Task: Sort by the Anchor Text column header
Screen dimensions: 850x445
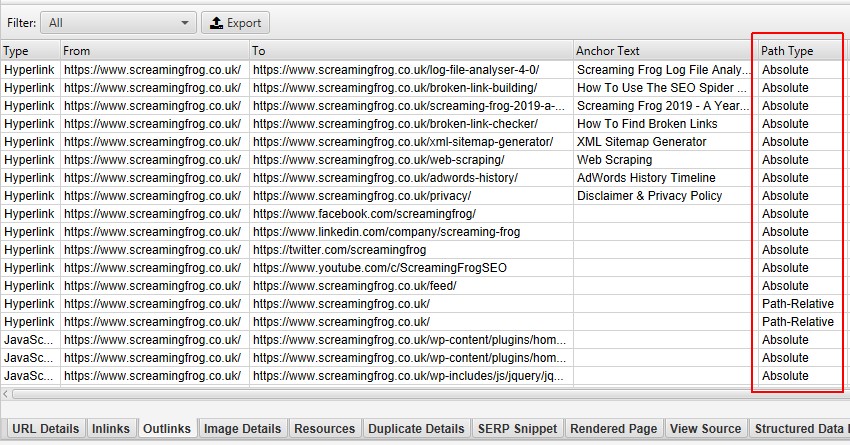Action: (662, 51)
